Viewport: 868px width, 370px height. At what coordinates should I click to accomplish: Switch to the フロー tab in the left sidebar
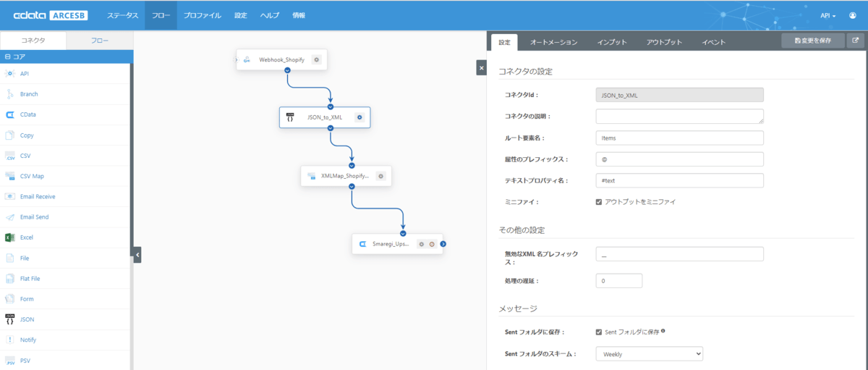(100, 41)
